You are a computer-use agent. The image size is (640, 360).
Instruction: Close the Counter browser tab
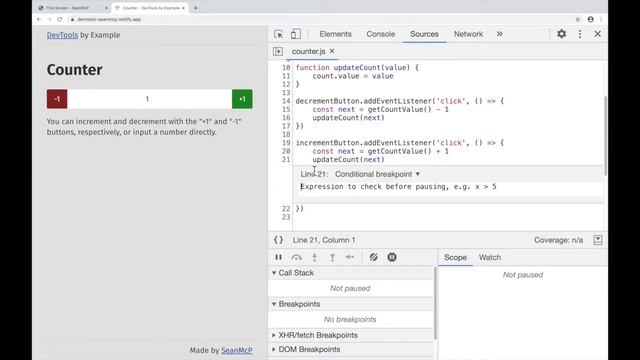coord(183,8)
